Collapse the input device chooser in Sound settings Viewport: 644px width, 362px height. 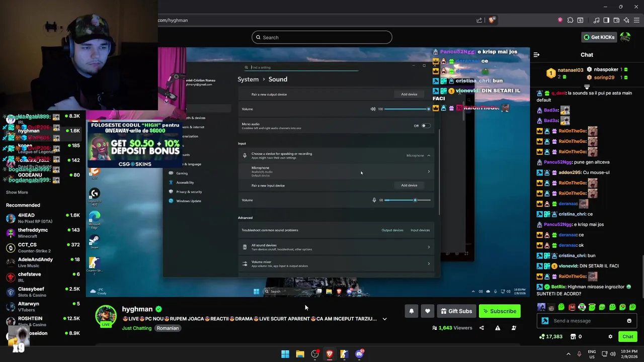(429, 156)
